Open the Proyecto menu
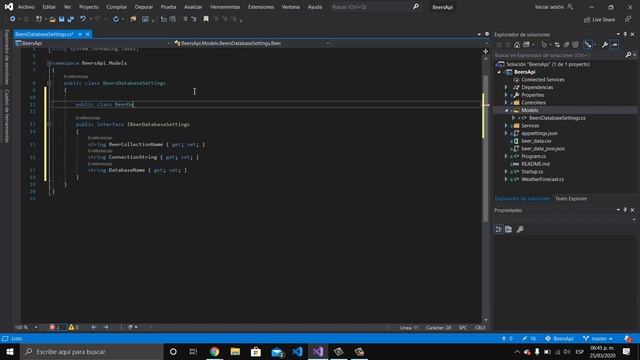 [x=89, y=7]
